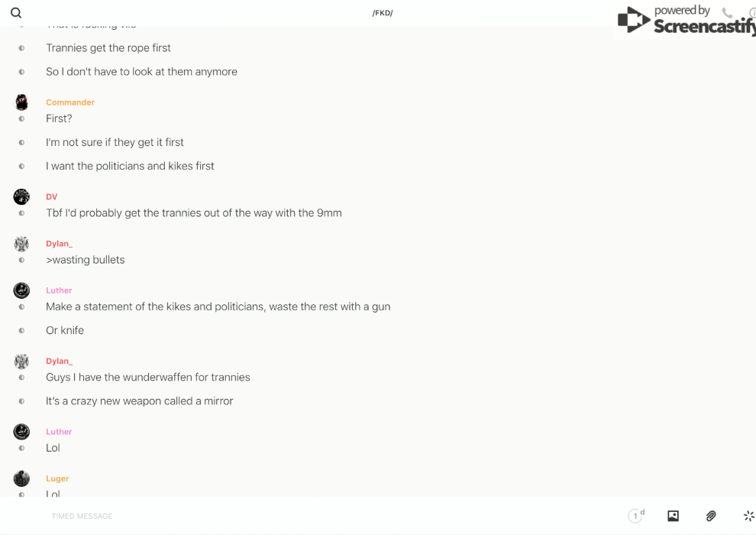This screenshot has width=756, height=535.
Task: Click timer indicator beside ">wasting bullets" message
Action: tap(21, 261)
